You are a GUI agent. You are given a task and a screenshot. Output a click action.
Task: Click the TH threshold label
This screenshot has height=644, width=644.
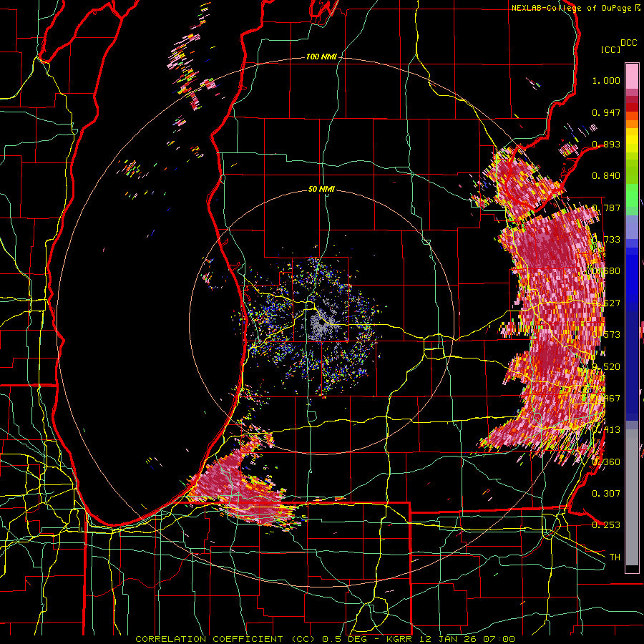click(x=615, y=557)
